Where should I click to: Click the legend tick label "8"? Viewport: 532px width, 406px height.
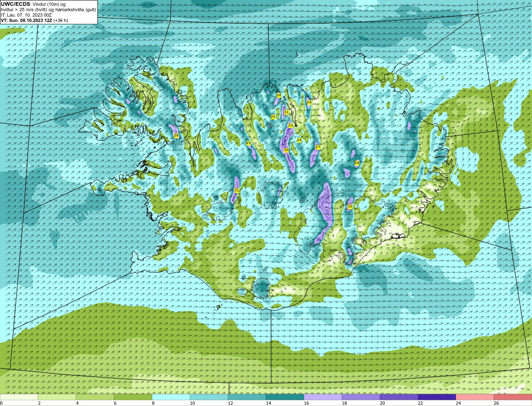click(153, 403)
